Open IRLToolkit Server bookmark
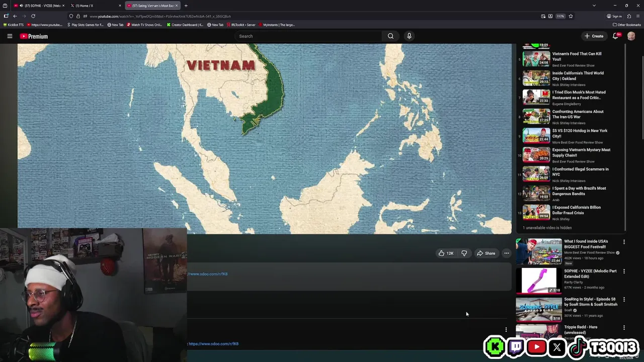 coord(241,25)
